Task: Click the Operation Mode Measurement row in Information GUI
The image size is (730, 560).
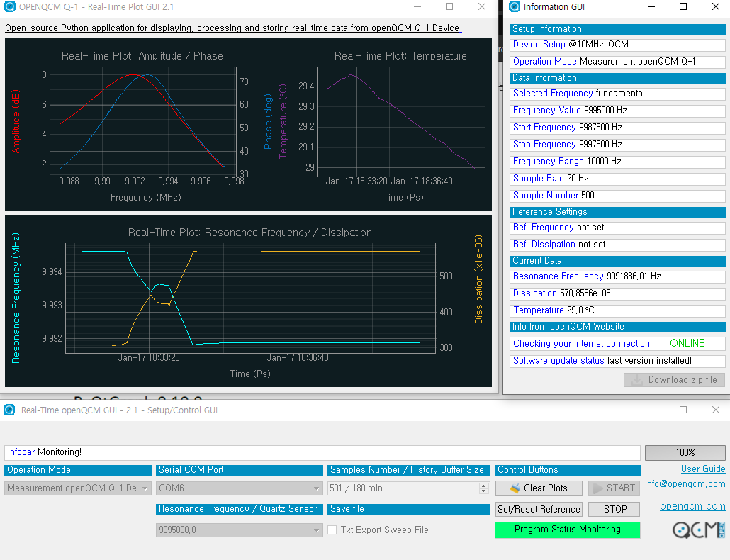Action: pyautogui.click(x=617, y=62)
